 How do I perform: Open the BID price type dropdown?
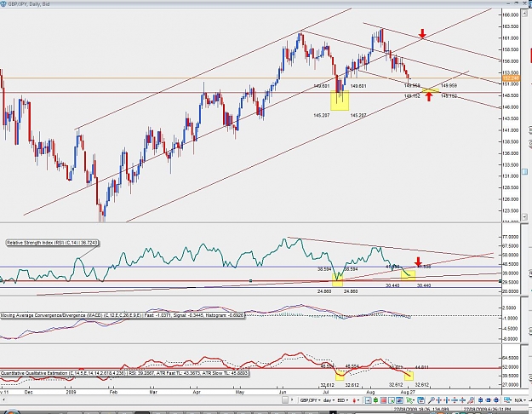(x=343, y=400)
